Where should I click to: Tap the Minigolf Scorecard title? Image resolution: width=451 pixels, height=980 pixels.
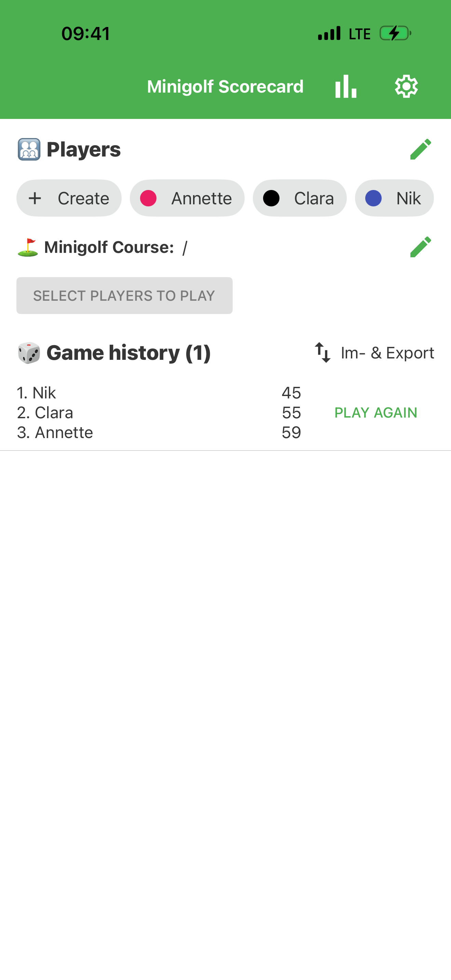pos(225,86)
